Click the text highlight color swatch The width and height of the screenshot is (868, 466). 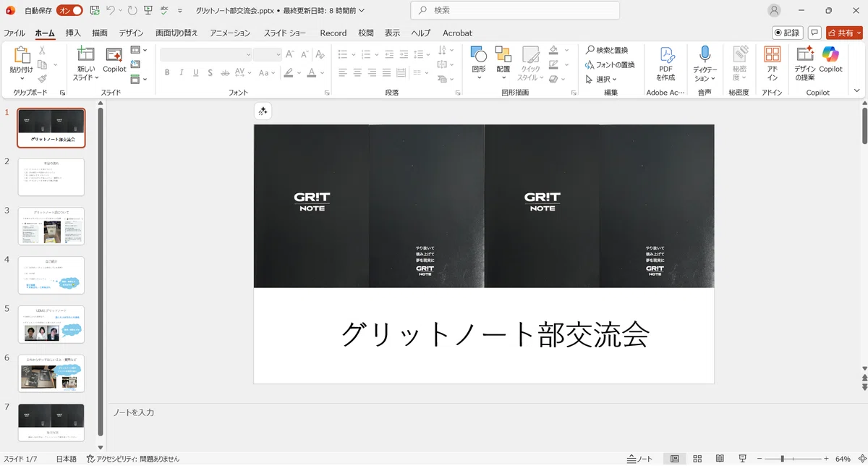289,72
